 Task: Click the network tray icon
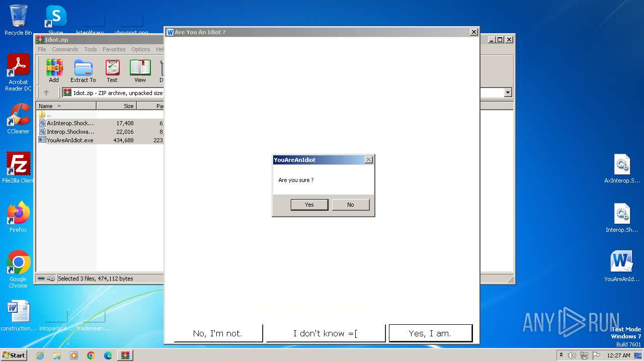pyautogui.click(x=583, y=355)
